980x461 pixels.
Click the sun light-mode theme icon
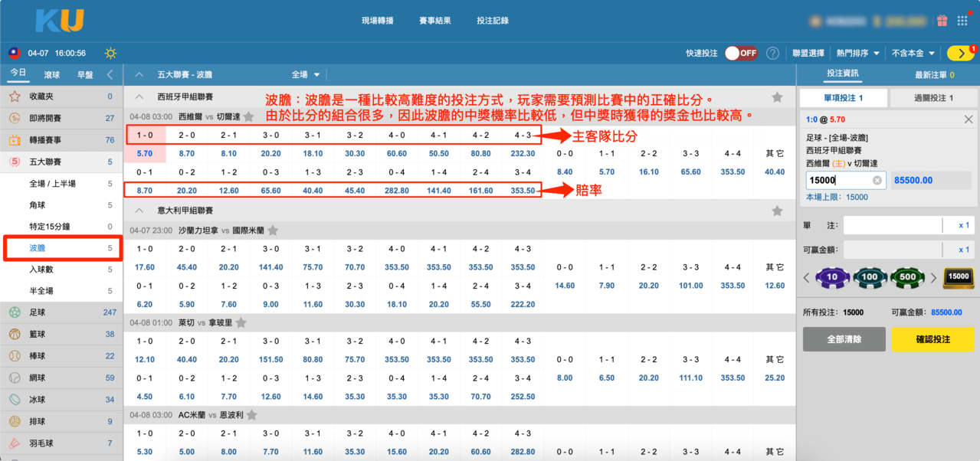(x=111, y=54)
